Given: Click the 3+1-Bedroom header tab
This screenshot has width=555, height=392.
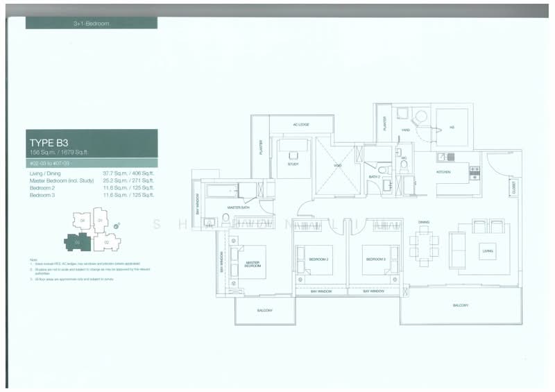Looking at the screenshot, I should click(x=91, y=23).
